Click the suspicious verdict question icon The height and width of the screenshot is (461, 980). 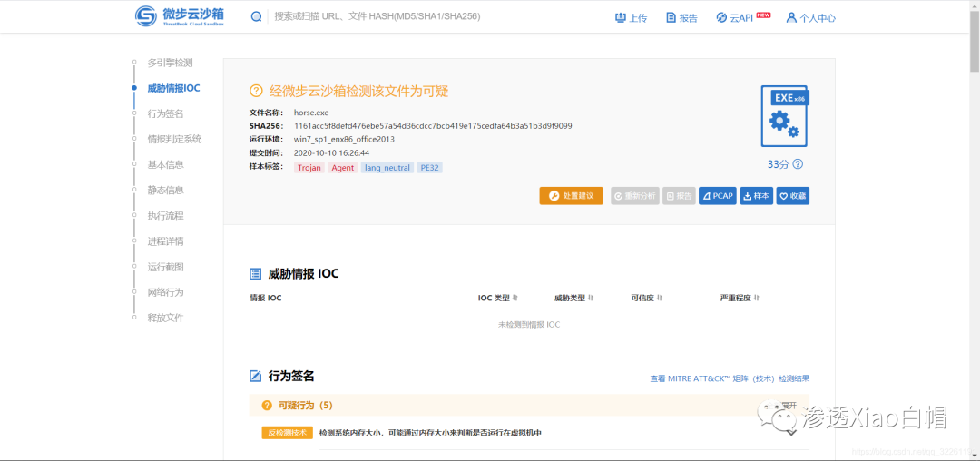[x=256, y=91]
